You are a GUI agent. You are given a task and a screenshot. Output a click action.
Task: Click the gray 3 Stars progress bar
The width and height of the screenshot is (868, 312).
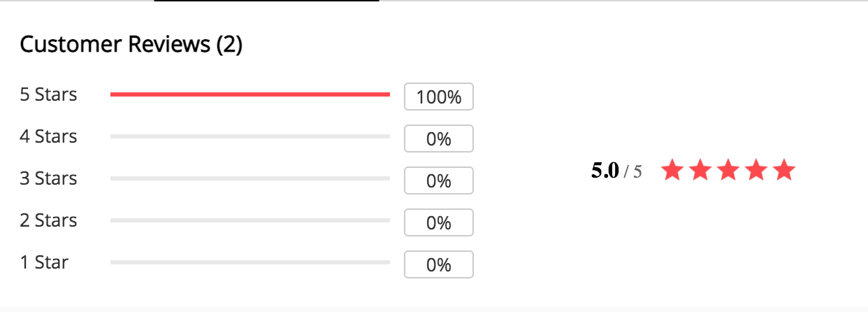(x=250, y=178)
